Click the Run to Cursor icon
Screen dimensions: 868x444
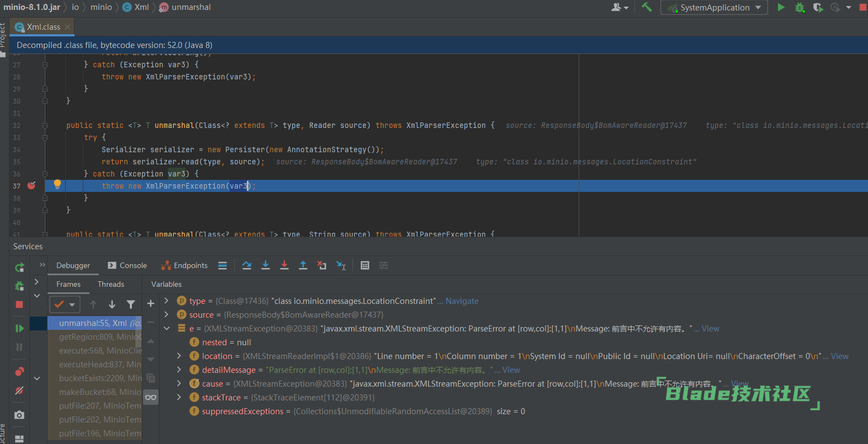341,265
